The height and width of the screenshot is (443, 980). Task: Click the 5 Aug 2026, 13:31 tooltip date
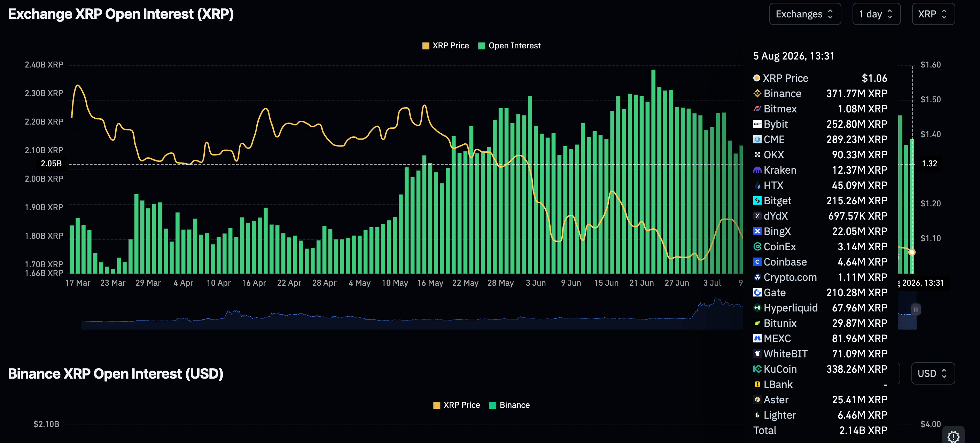click(794, 56)
